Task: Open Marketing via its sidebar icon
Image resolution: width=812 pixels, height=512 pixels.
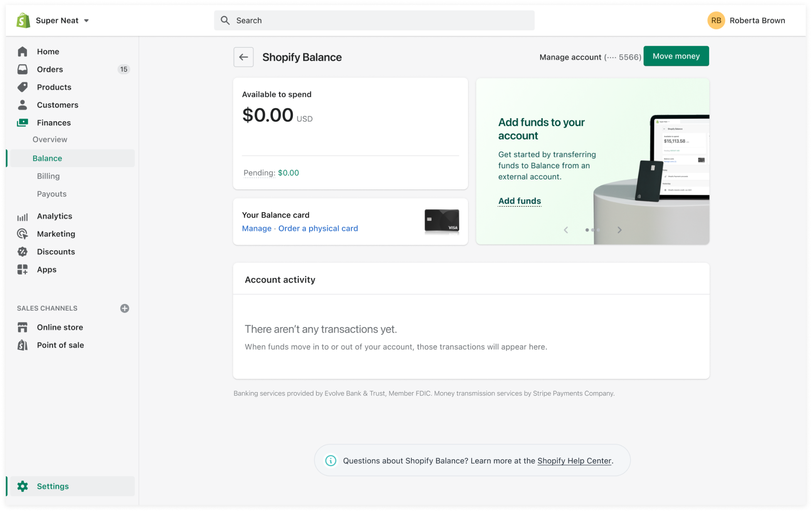Action: point(22,234)
